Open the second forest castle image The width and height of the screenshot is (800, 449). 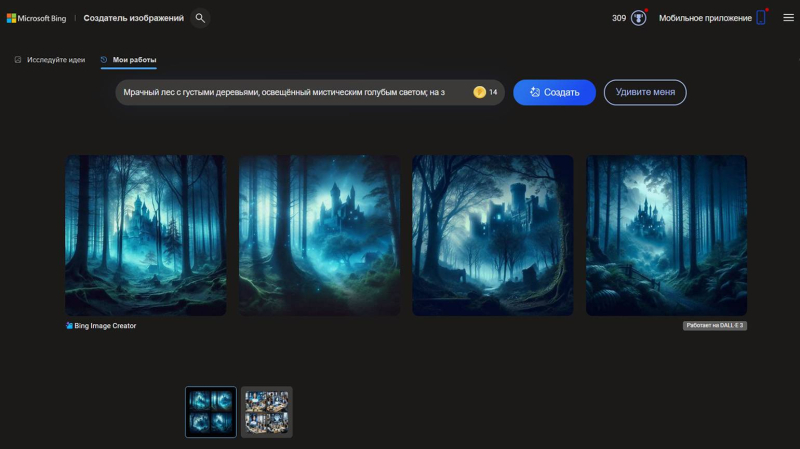pos(319,235)
